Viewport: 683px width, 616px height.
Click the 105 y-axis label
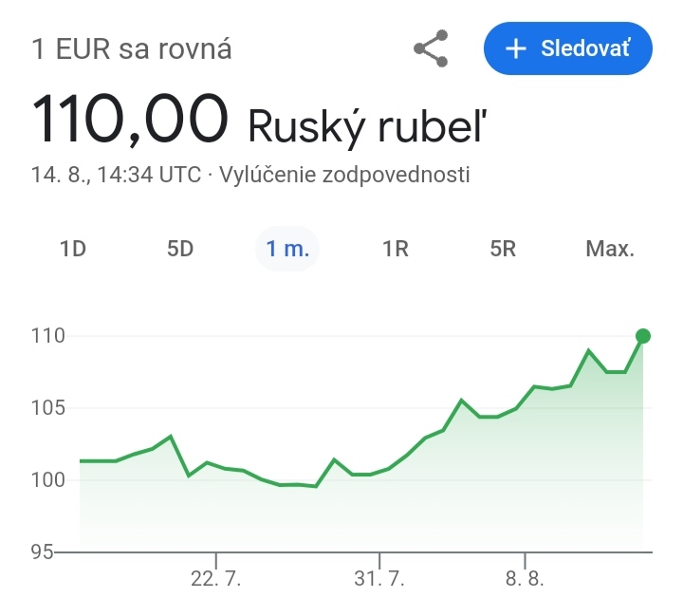click(x=48, y=408)
